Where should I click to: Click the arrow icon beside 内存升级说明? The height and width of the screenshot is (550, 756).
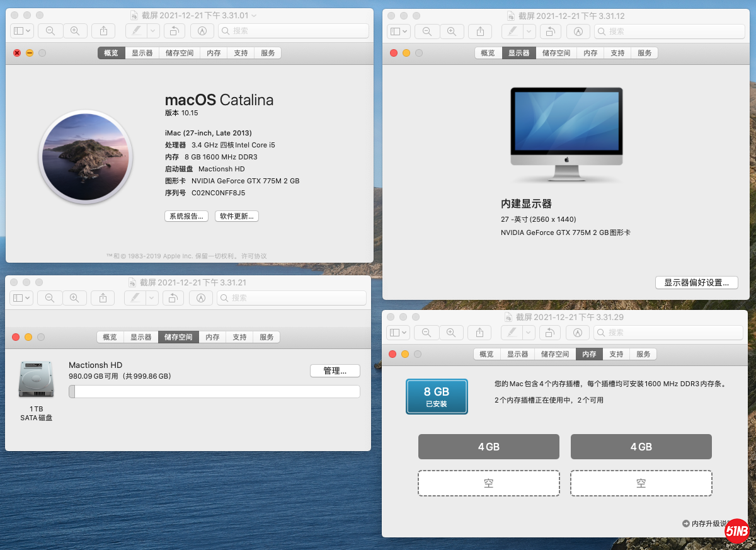pos(685,524)
